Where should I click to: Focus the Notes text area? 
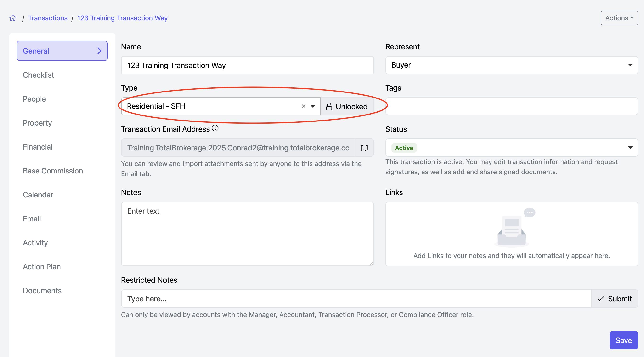coord(247,234)
